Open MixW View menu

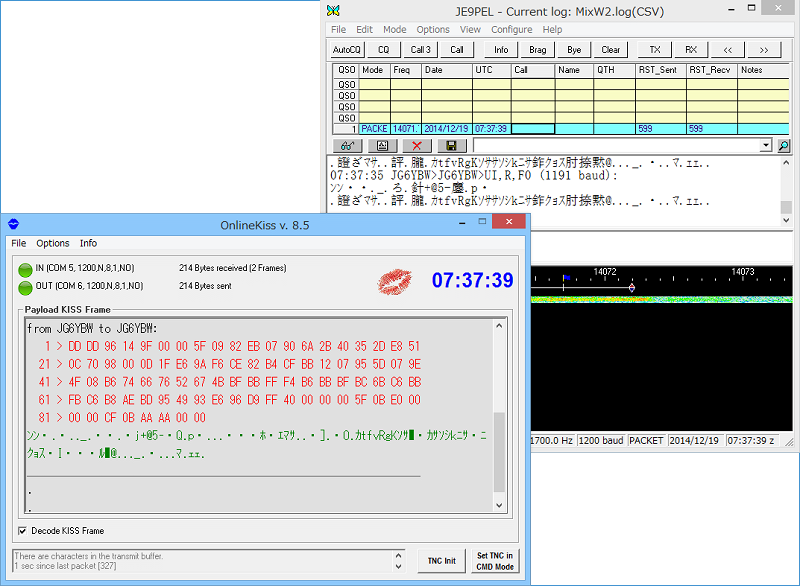coord(470,30)
